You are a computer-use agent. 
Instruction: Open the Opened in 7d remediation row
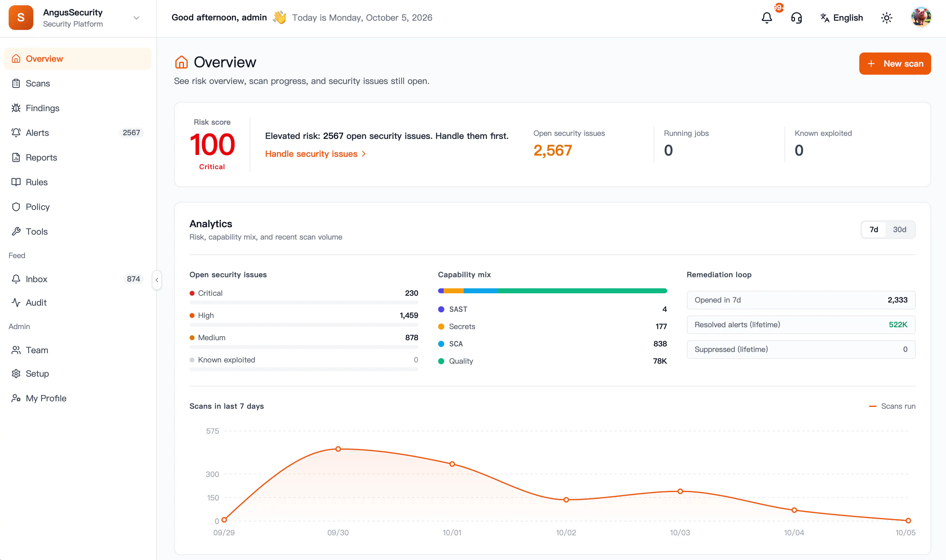(x=801, y=300)
